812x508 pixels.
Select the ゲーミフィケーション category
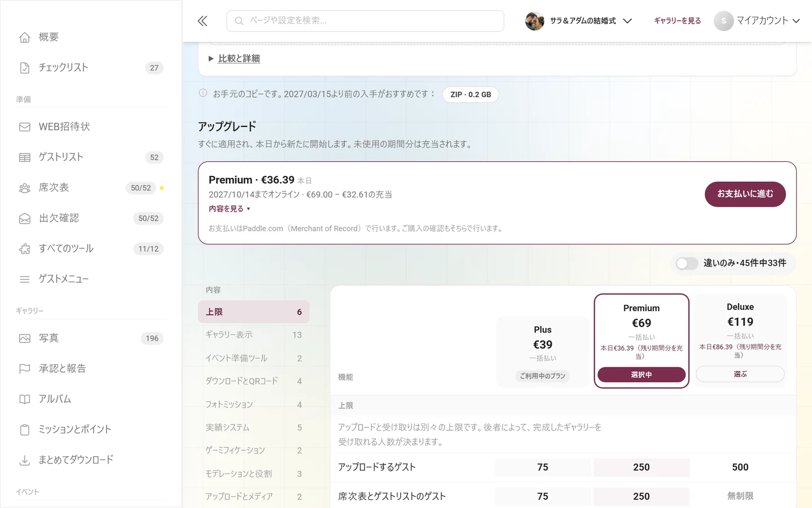tap(254, 450)
